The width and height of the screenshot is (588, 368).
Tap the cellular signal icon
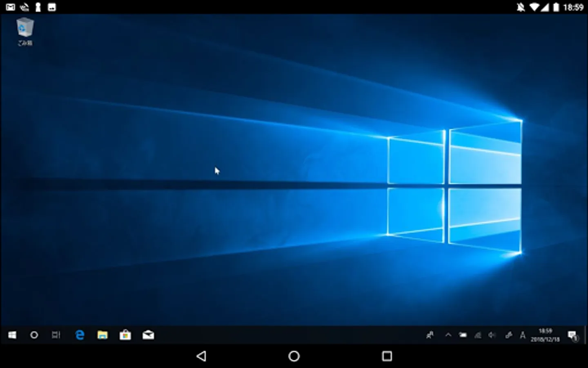pos(545,7)
